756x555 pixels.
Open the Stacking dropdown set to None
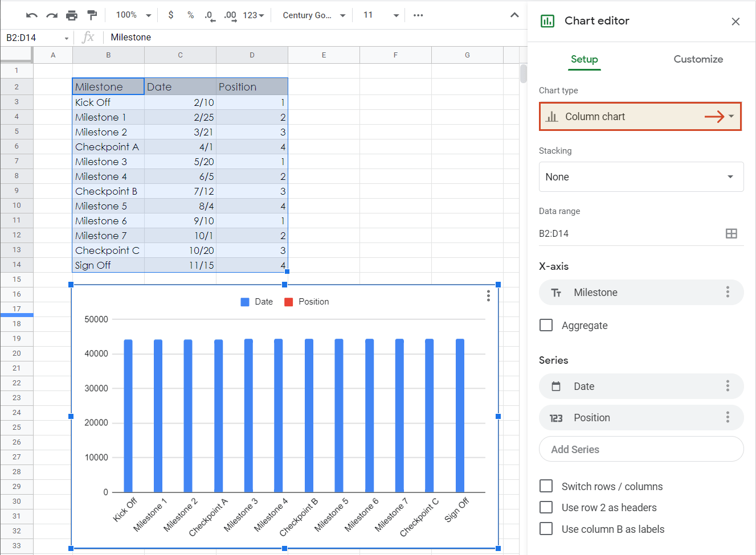click(x=641, y=176)
